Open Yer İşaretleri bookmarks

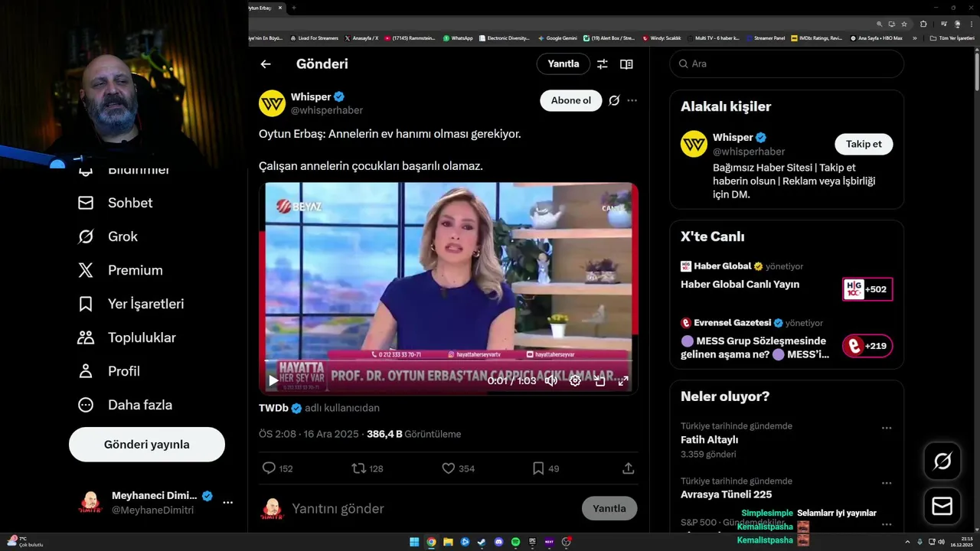[131, 304]
